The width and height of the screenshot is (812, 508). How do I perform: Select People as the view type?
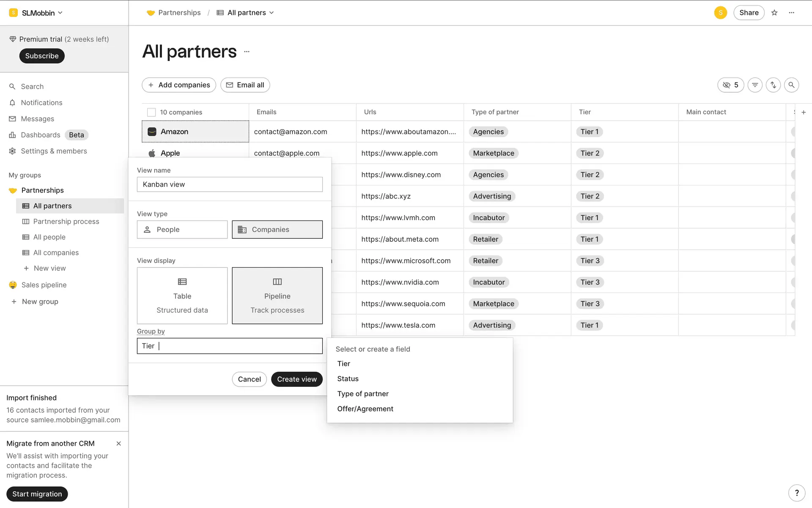pos(182,229)
